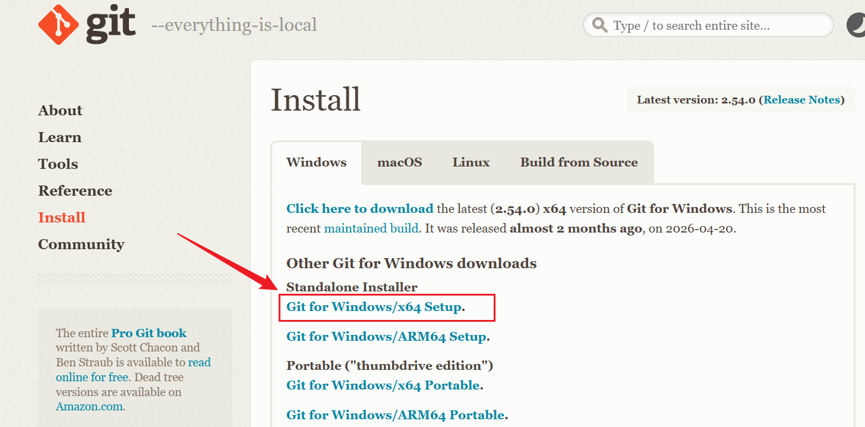Switch to the macOS tab

[399, 162]
